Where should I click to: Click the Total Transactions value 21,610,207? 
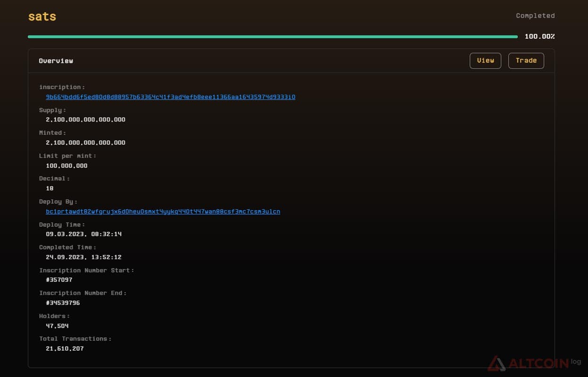[x=65, y=349]
